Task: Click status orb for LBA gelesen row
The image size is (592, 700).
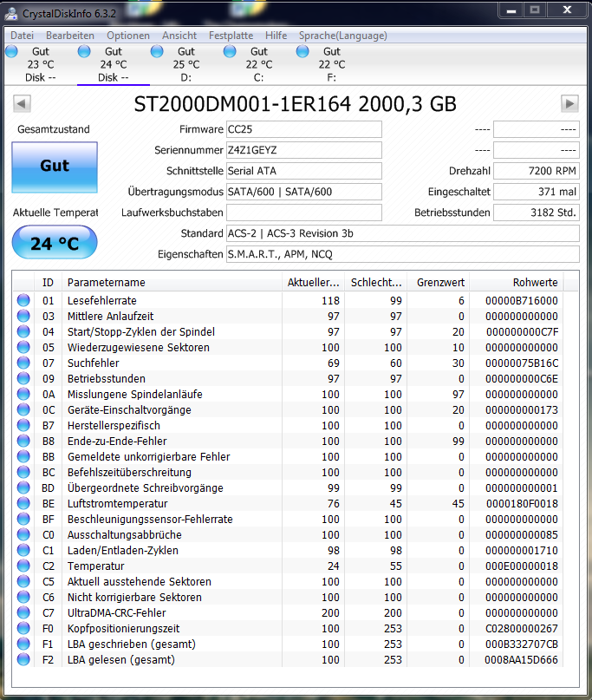Action: click(x=23, y=659)
